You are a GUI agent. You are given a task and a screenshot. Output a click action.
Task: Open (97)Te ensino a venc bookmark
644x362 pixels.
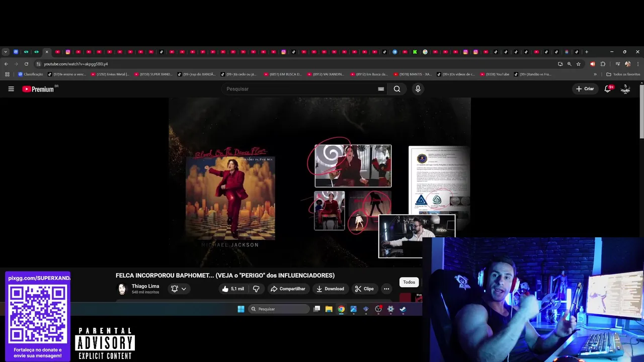tap(68, 74)
